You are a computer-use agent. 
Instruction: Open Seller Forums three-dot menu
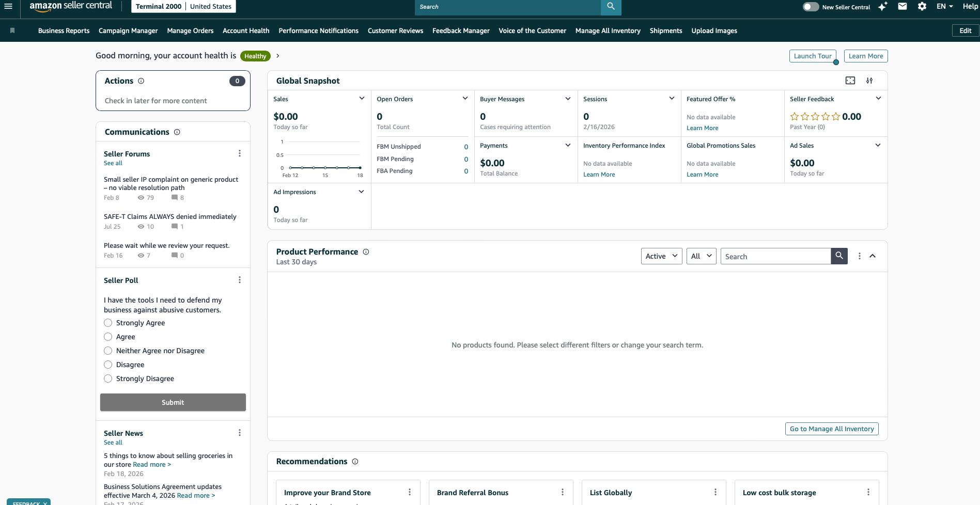[240, 153]
